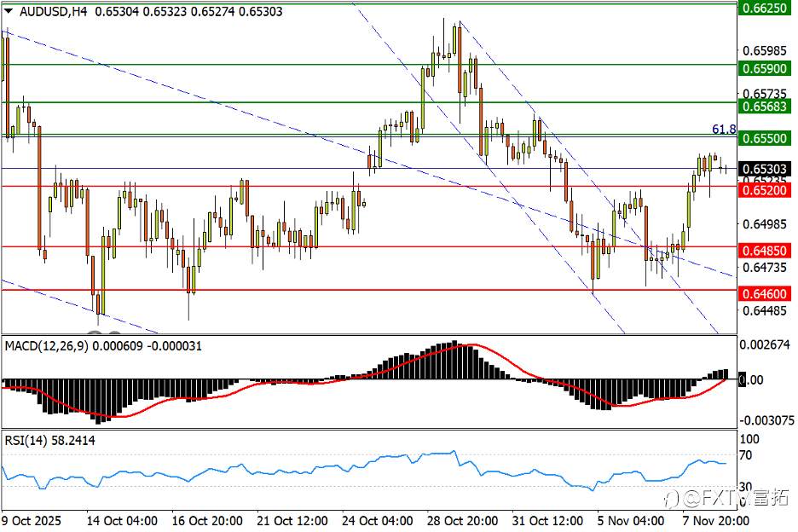
Task: Select the 14 Oct 04:00 time label
Action: point(122,521)
